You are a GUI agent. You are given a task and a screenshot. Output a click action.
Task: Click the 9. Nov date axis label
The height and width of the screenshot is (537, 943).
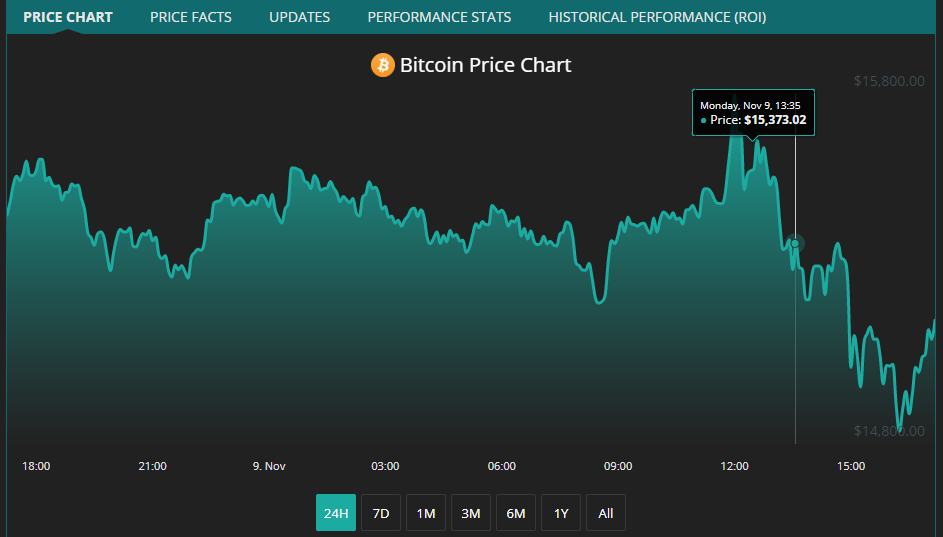(269, 466)
